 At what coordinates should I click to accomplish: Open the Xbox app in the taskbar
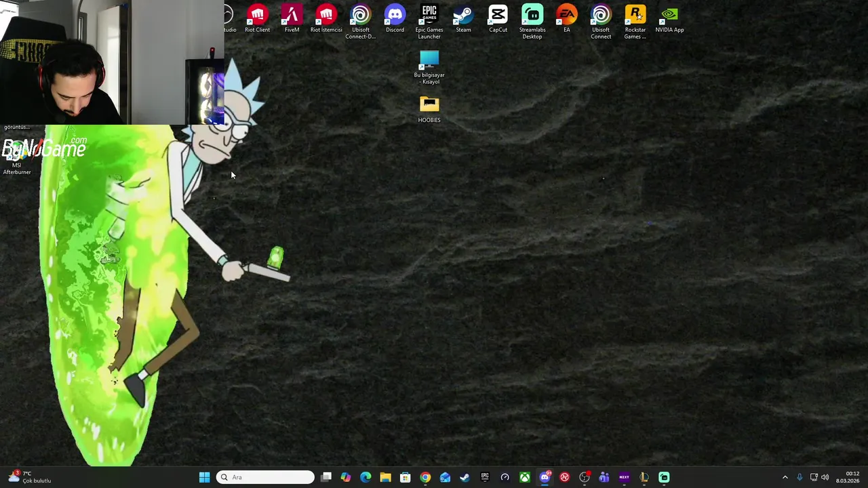point(525,477)
